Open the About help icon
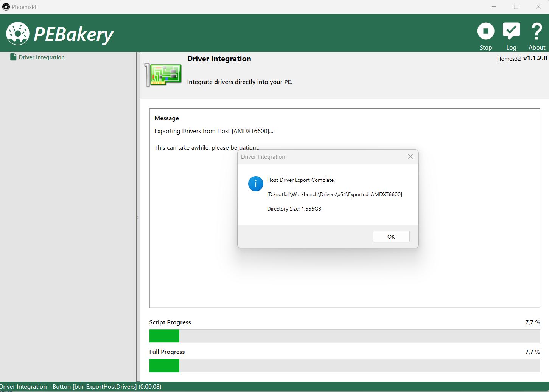The height and width of the screenshot is (392, 549). [537, 36]
